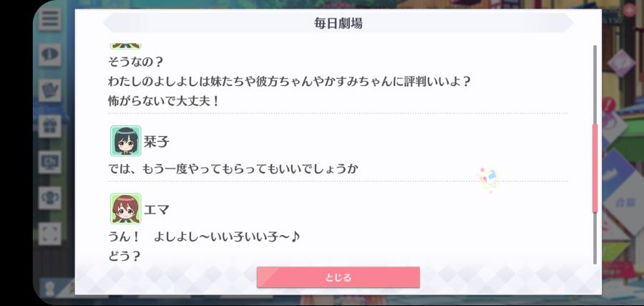Tap the sparkle card icon near dialog
This screenshot has width=644, height=306.
click(489, 179)
